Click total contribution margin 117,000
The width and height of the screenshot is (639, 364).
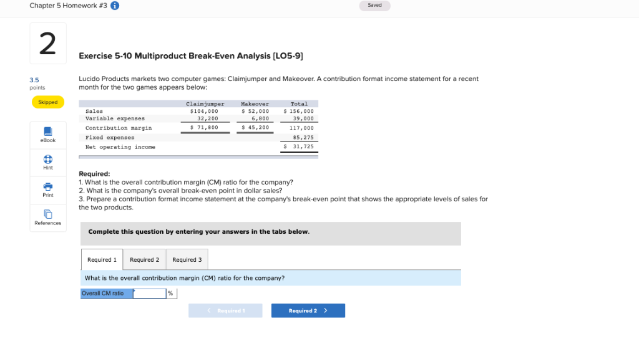point(301,128)
